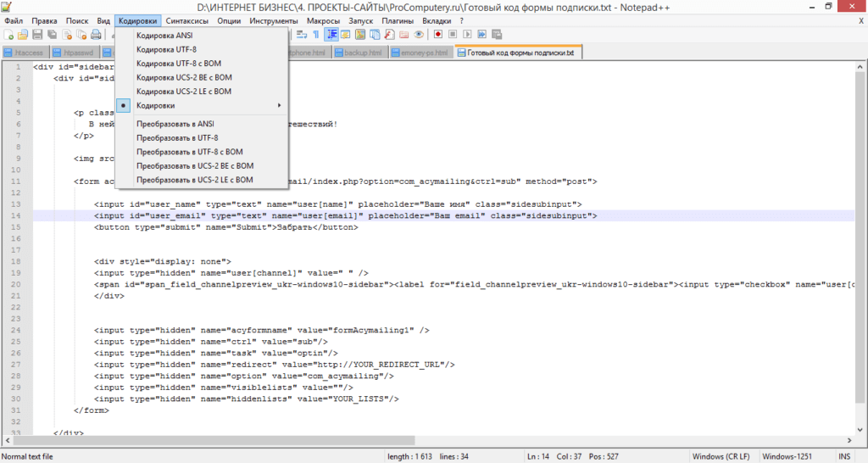The width and height of the screenshot is (868, 463).
Task: Click the New file toolbar icon
Action: 8,35
